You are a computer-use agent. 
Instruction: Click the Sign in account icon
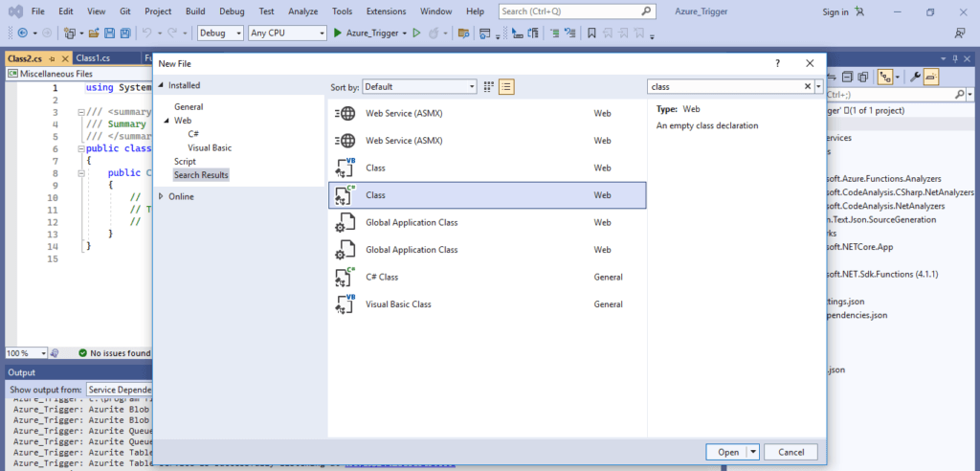[x=860, y=11]
